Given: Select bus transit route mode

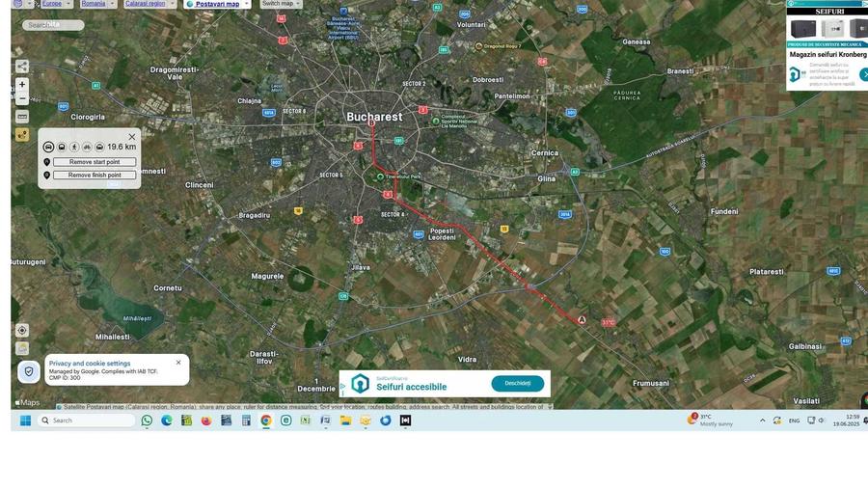Looking at the screenshot, I should coord(62,148).
